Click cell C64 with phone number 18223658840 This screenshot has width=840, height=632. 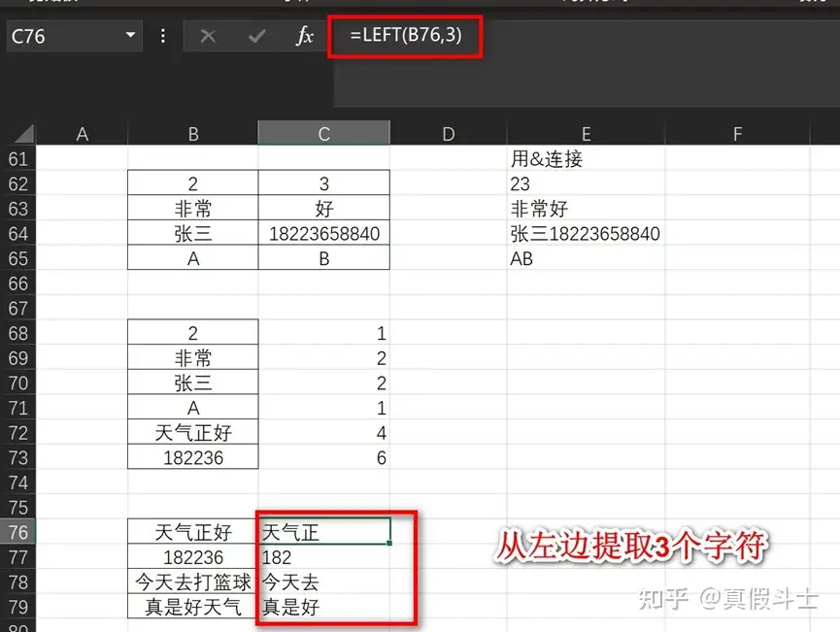323,234
